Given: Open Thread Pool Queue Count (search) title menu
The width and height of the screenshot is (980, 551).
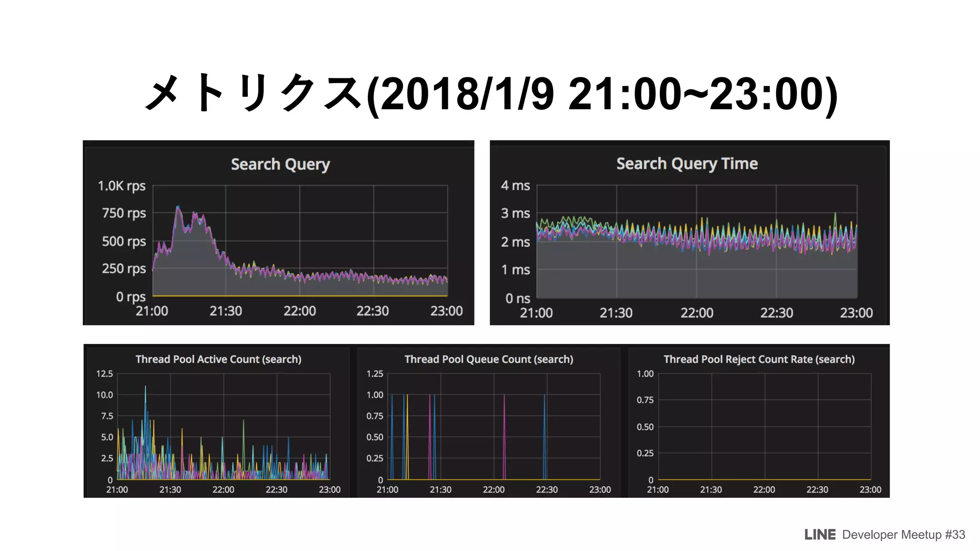Looking at the screenshot, I should click(x=489, y=359).
